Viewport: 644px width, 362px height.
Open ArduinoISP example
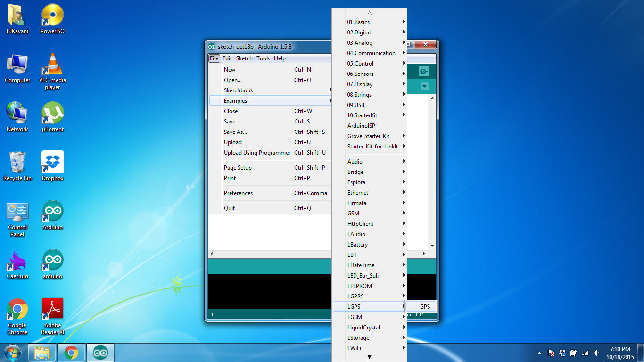(x=370, y=126)
